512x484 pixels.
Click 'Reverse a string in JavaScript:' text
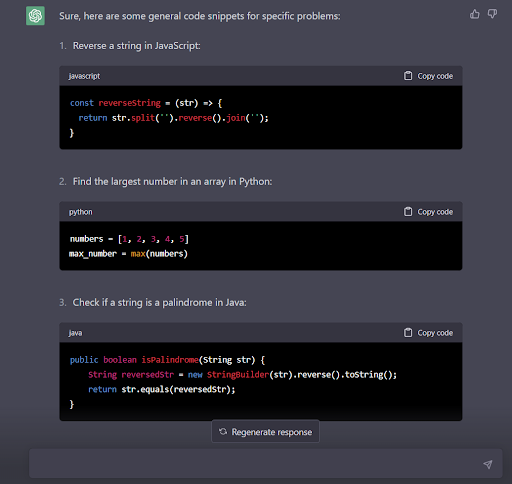click(x=137, y=46)
